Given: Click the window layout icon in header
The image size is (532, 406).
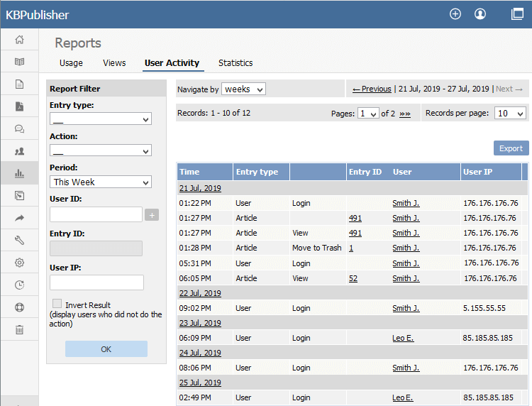Looking at the screenshot, I should pos(517,14).
